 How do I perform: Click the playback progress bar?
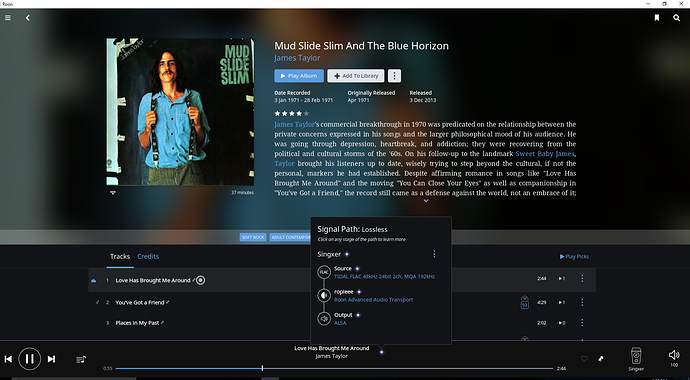click(x=334, y=369)
